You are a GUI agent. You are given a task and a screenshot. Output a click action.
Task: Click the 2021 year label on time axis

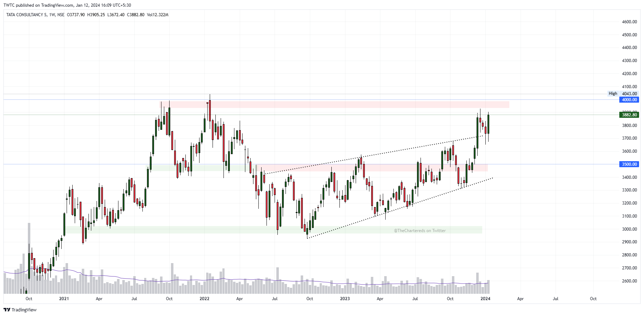pos(64,299)
